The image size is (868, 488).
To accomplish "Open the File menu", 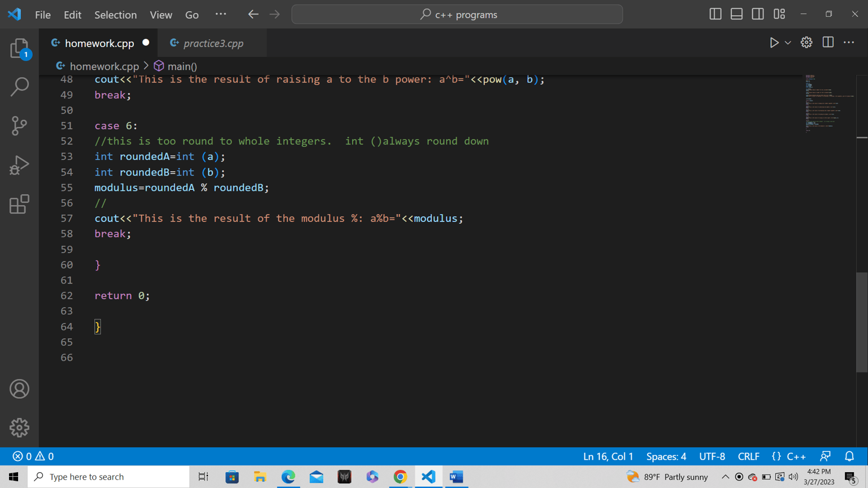I will [42, 15].
